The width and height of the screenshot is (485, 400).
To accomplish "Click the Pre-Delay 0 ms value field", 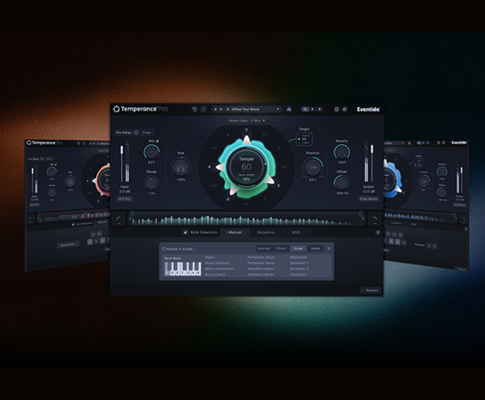I will pos(147,133).
